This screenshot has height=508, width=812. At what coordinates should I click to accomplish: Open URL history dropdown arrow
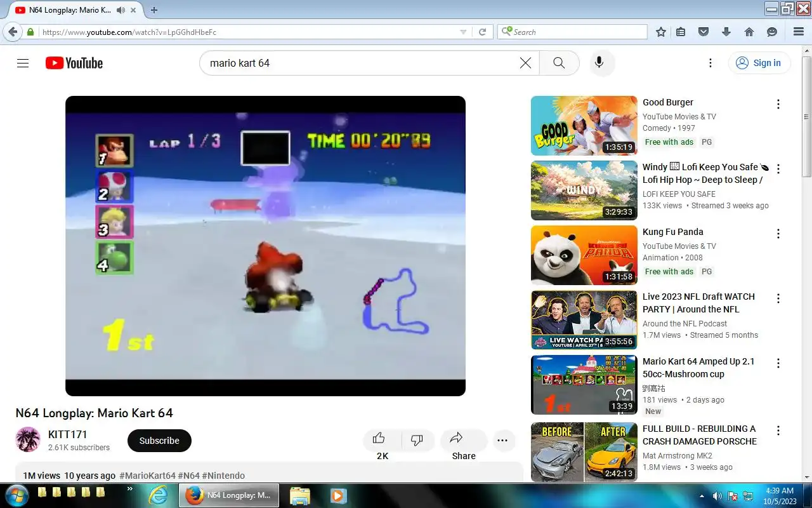click(463, 32)
